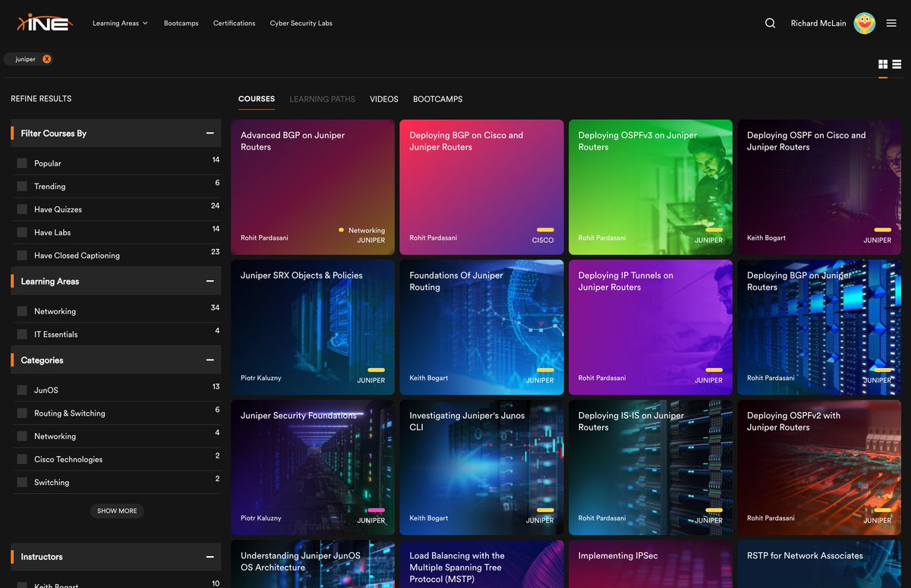Click pink difficulty bar on Juniper Security Foundations
The width and height of the screenshot is (911, 588).
[376, 511]
